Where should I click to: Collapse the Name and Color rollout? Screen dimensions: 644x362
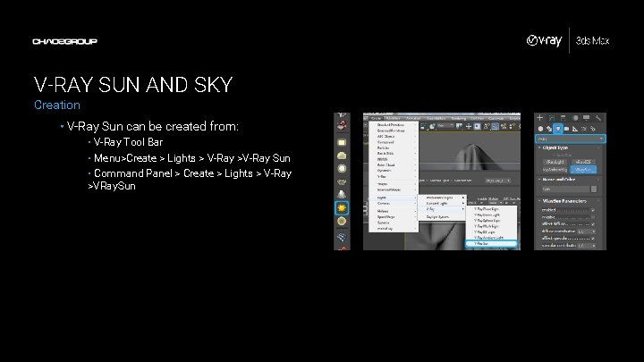(557, 180)
